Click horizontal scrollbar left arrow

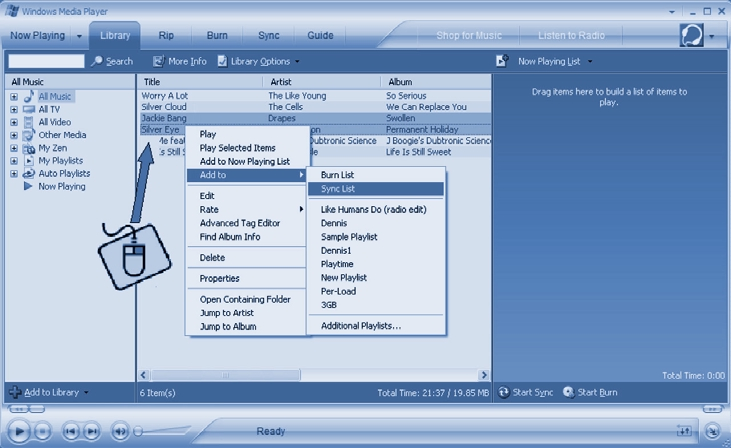(x=144, y=375)
